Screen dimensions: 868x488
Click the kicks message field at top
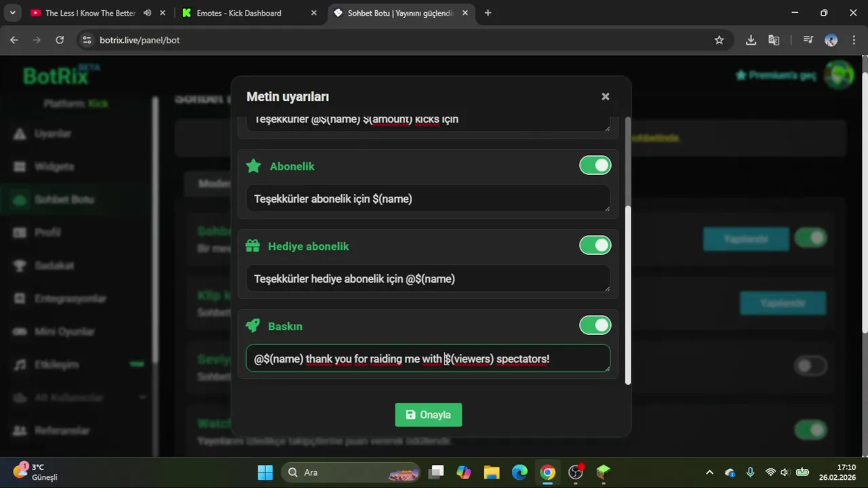(x=428, y=123)
